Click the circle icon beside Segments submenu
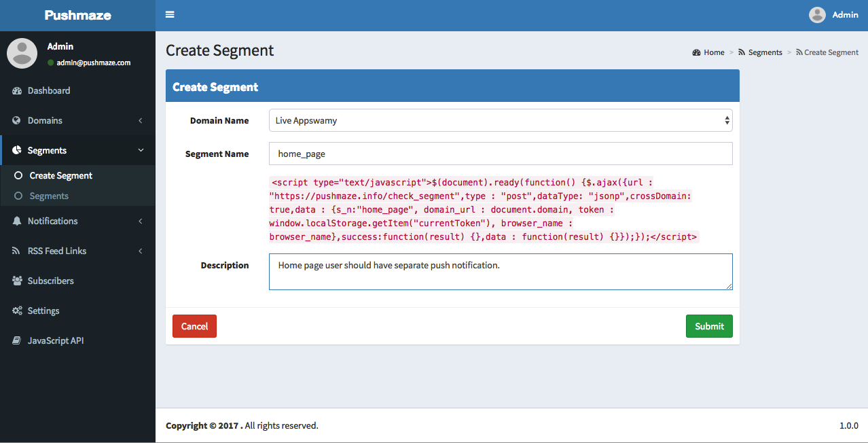The image size is (868, 443). (x=18, y=196)
